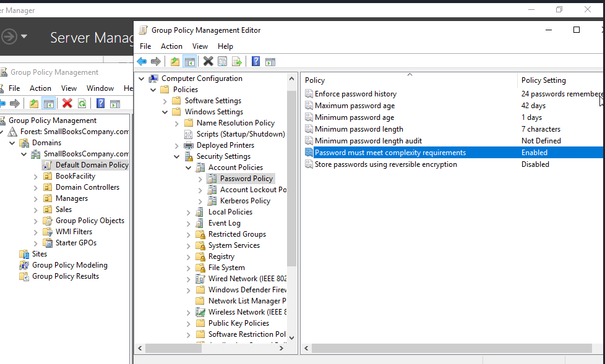Open Action menu in Group Policy Management
Screen dimensions: 605x364
tap(40, 88)
